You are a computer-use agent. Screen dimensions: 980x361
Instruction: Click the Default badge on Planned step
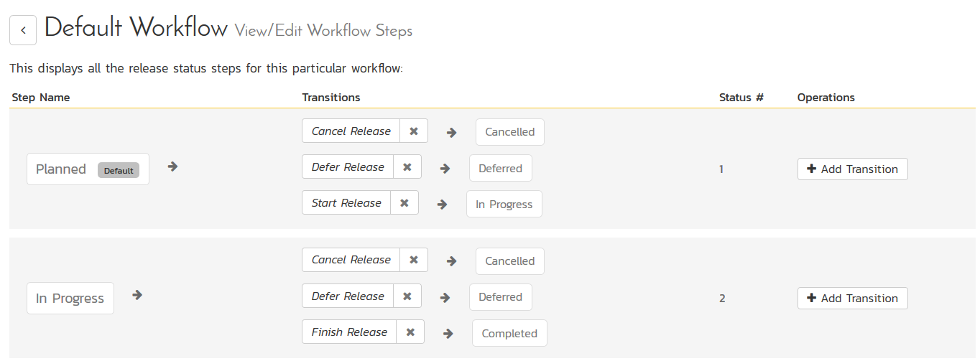(119, 171)
